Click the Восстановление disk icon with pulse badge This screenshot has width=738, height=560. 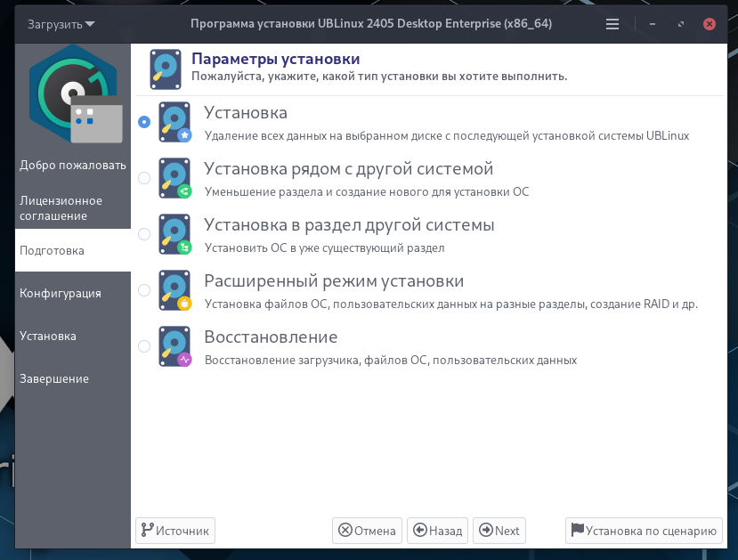pyautogui.click(x=174, y=346)
